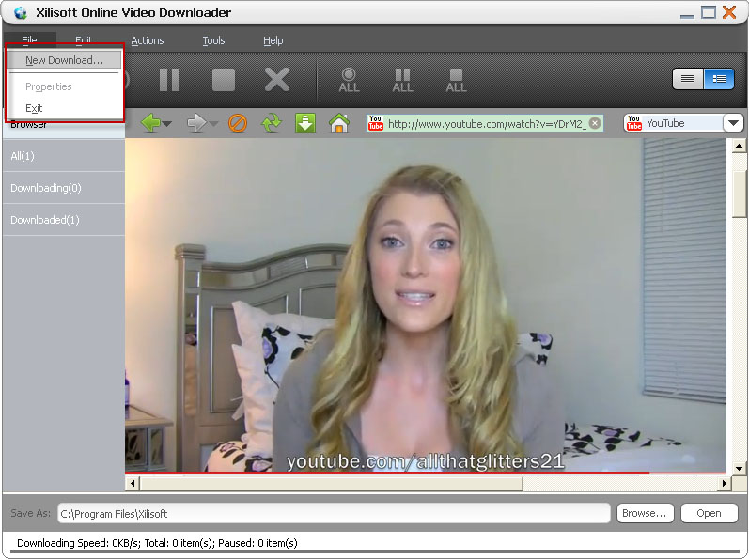
Task: Click the Remove (X) toolbar icon
Action: pos(277,80)
